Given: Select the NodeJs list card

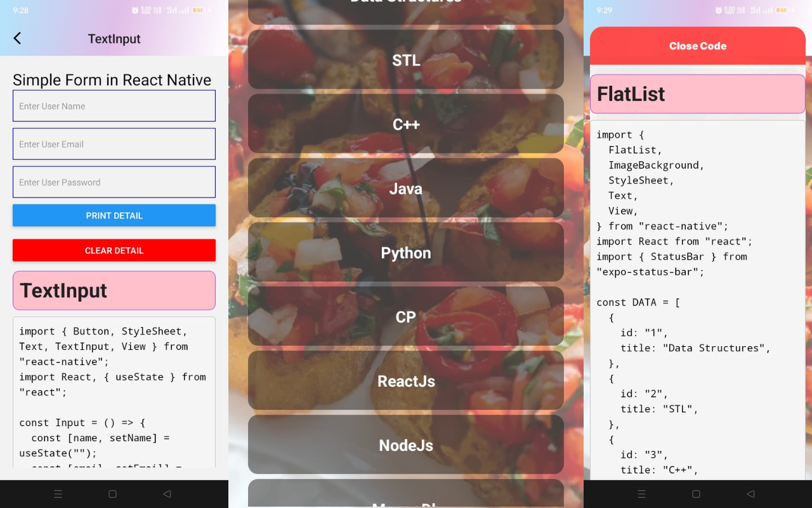Looking at the screenshot, I should (406, 444).
